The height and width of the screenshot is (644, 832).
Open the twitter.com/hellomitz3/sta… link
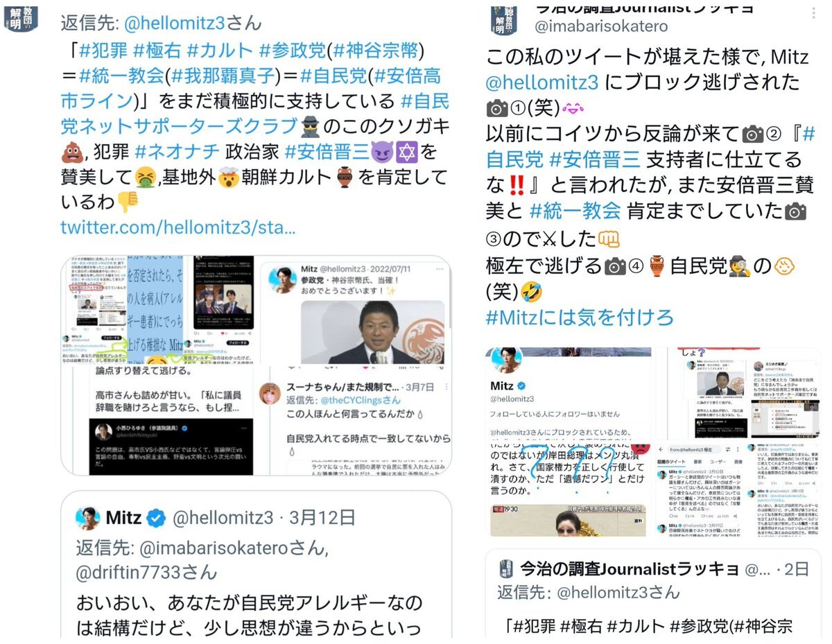tap(178, 227)
